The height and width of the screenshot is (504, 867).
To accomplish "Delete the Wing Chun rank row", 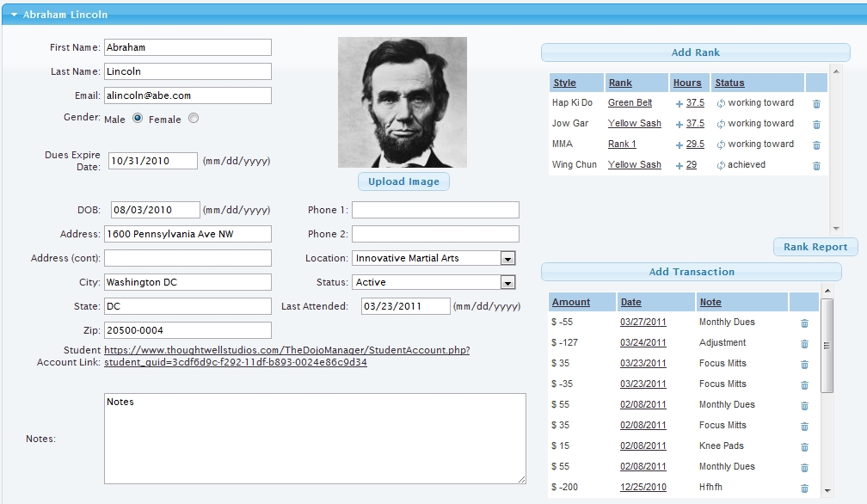I will (816, 166).
